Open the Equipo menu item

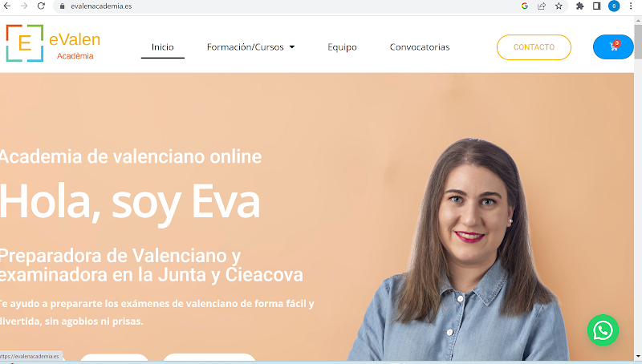click(342, 47)
